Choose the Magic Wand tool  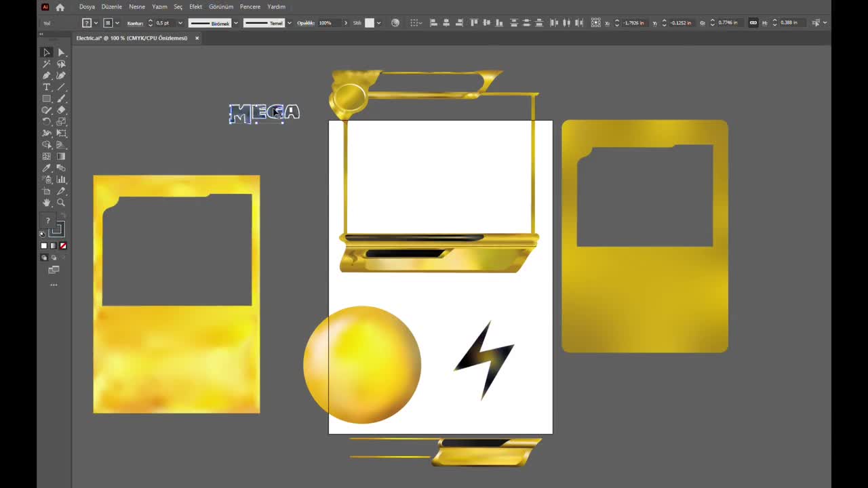[46, 64]
